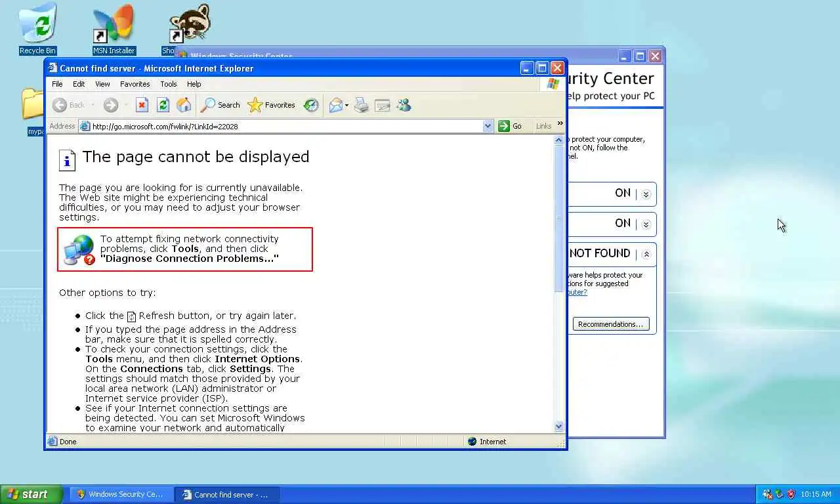840x504 pixels.
Task: Click the "Done" status bar text
Action: (x=68, y=442)
